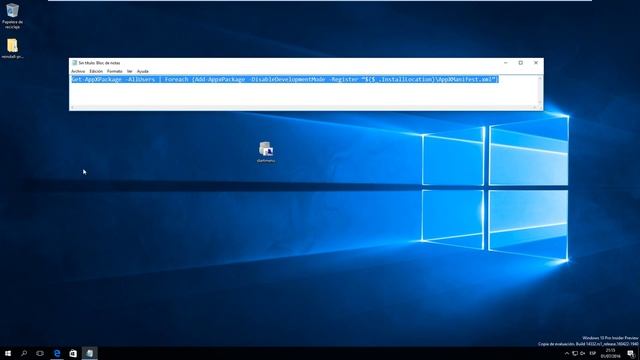Close the Notepad window
This screenshot has width=640, height=360.
(536, 63)
